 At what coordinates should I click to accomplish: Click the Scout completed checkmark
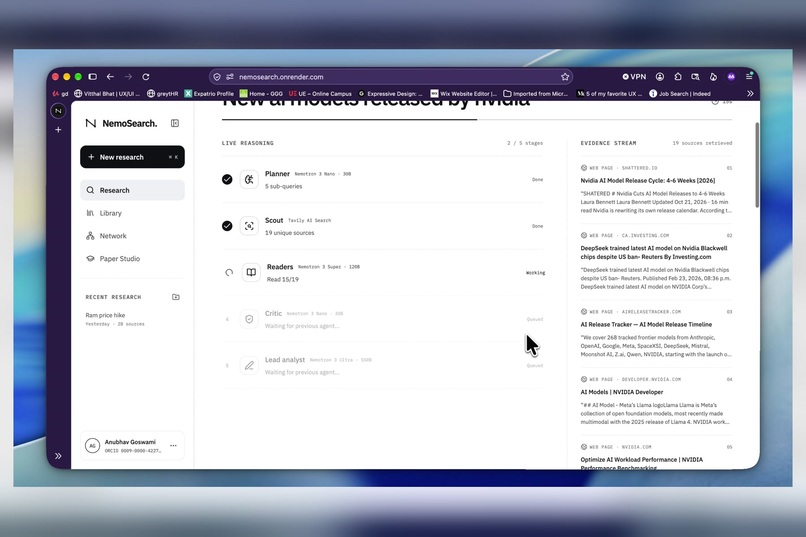coord(227,226)
